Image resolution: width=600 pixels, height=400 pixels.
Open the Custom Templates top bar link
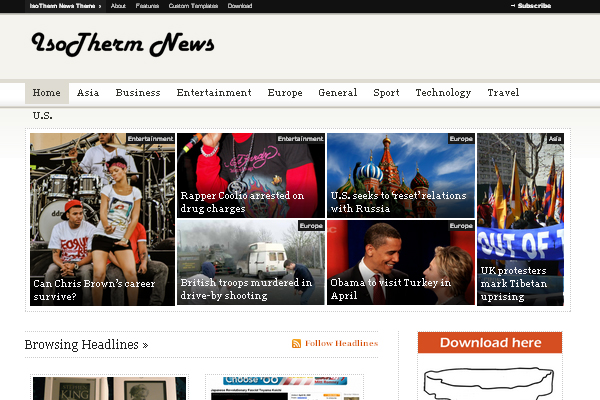pyautogui.click(x=193, y=6)
